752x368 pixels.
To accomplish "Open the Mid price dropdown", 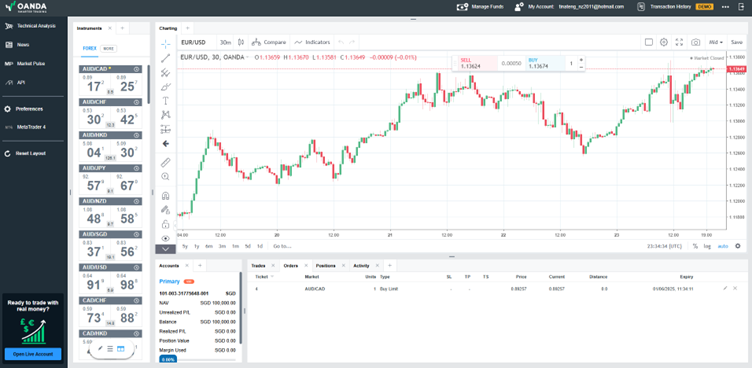I will (x=716, y=42).
